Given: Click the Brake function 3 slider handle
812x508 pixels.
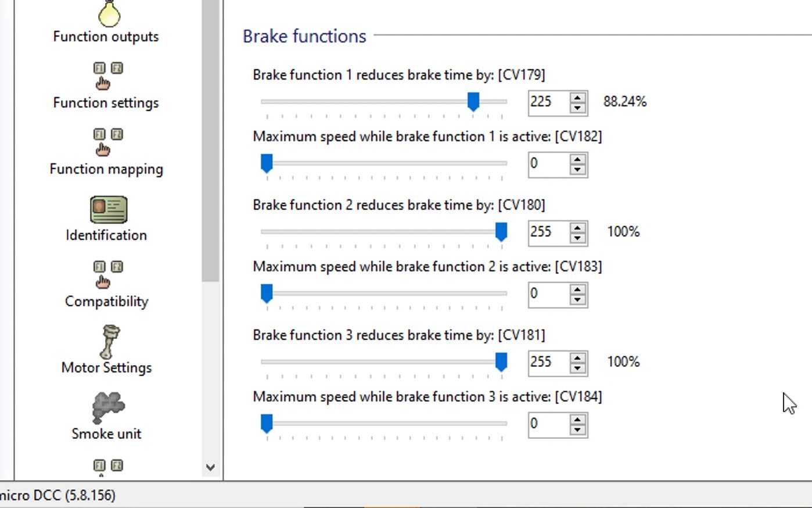Looking at the screenshot, I should 501,362.
